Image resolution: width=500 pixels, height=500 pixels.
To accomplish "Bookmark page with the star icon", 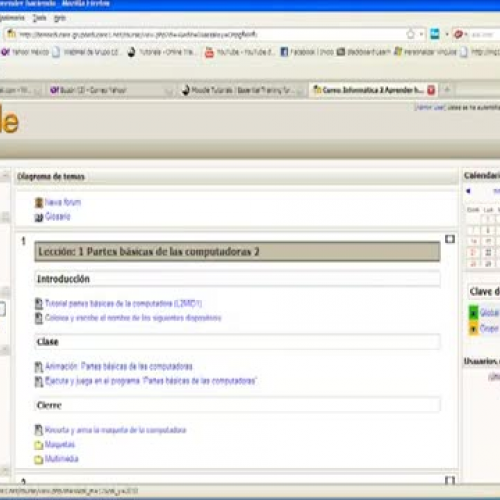I will pos(411,34).
